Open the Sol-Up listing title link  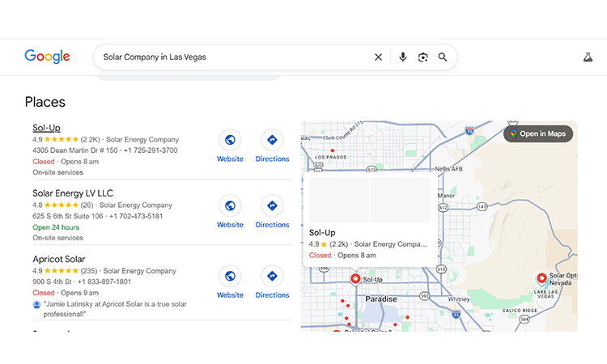(46, 128)
